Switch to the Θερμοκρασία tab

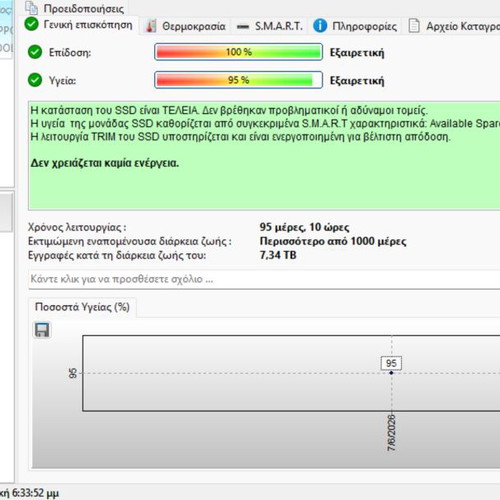click(x=186, y=26)
